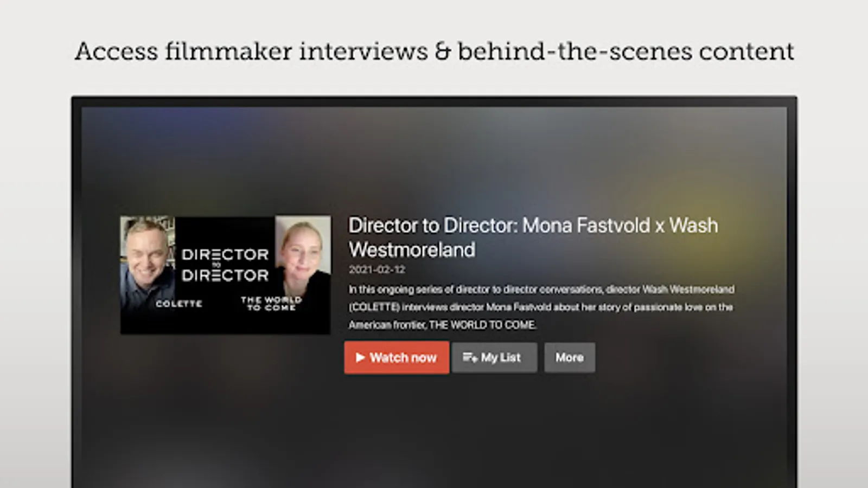This screenshot has height=488, width=868.
Task: Open the More options button
Action: (x=570, y=357)
